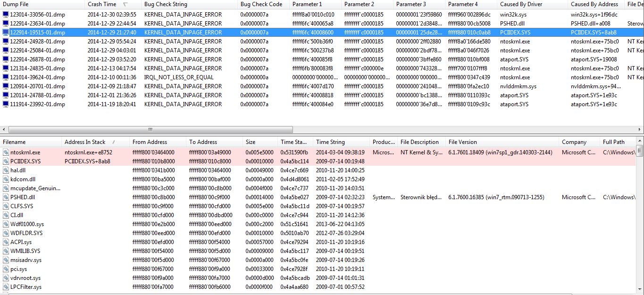Sort by File Description column header
The image size is (644, 295).
pos(422,142)
